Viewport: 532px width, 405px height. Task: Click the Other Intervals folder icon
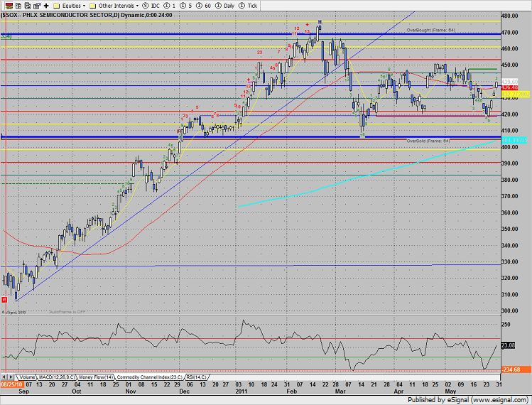pyautogui.click(x=92, y=6)
